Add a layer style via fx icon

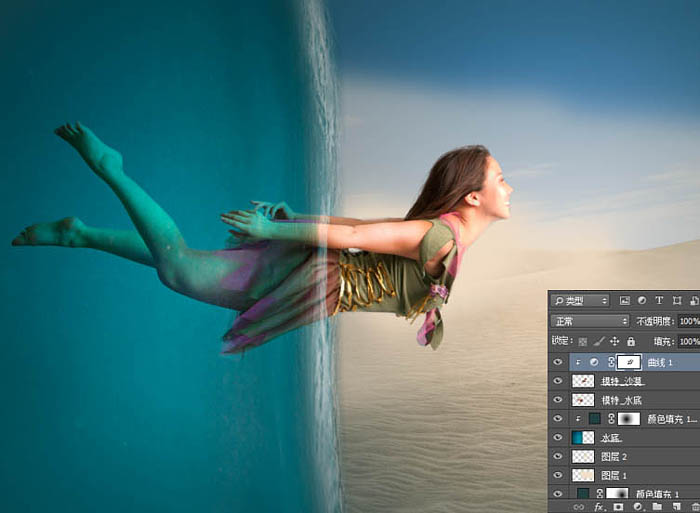tap(599, 507)
